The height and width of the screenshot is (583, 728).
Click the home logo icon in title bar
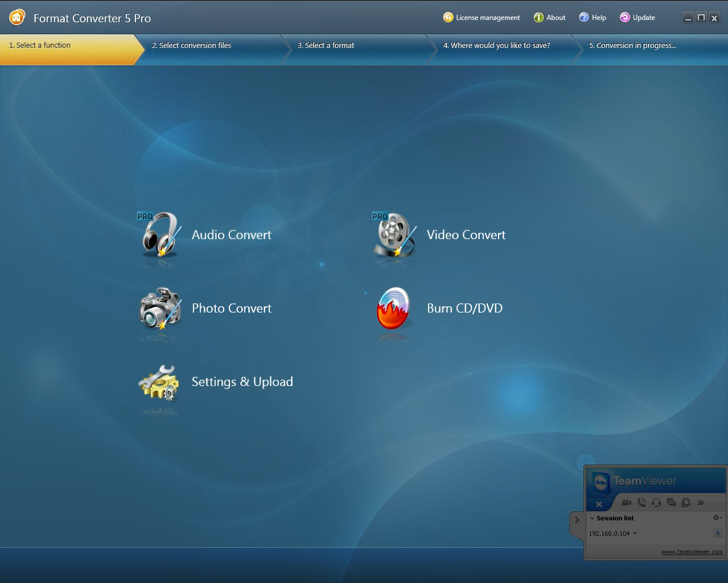[x=17, y=18]
